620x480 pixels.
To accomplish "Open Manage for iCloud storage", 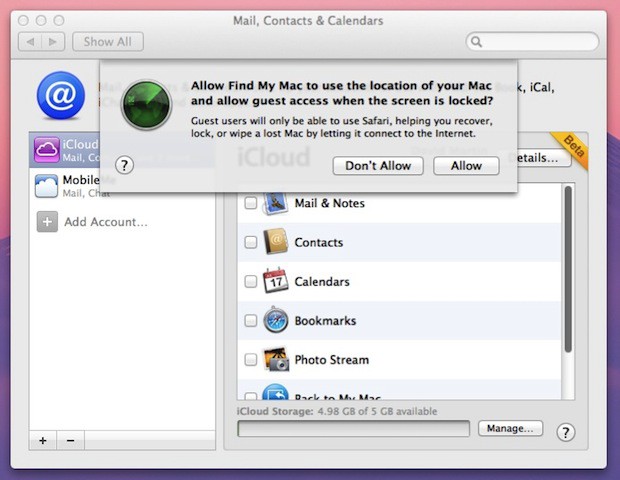I will tap(510, 428).
